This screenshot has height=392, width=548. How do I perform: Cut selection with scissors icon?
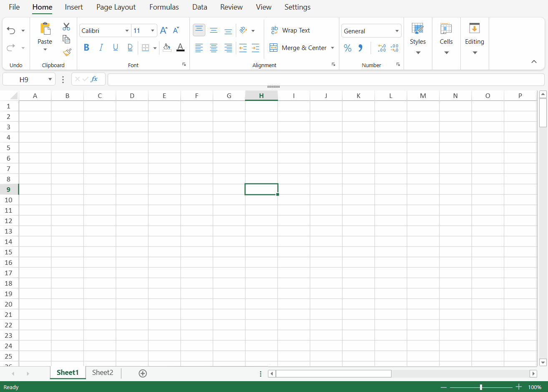[x=66, y=27]
